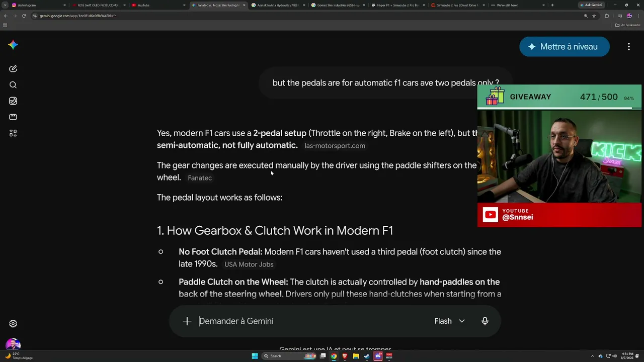Open the taskbar clock showing 9:31 PM
This screenshot has height=362, width=644.
[627, 356]
